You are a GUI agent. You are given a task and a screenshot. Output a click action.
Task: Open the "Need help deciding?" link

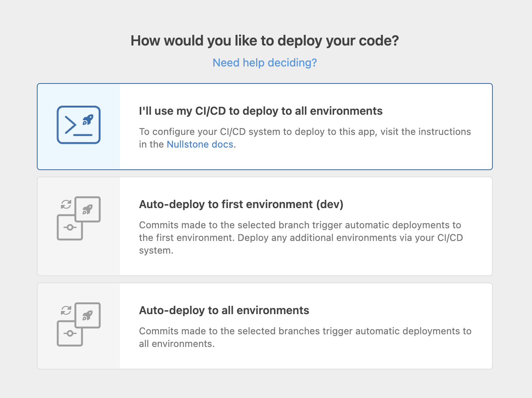coord(264,63)
